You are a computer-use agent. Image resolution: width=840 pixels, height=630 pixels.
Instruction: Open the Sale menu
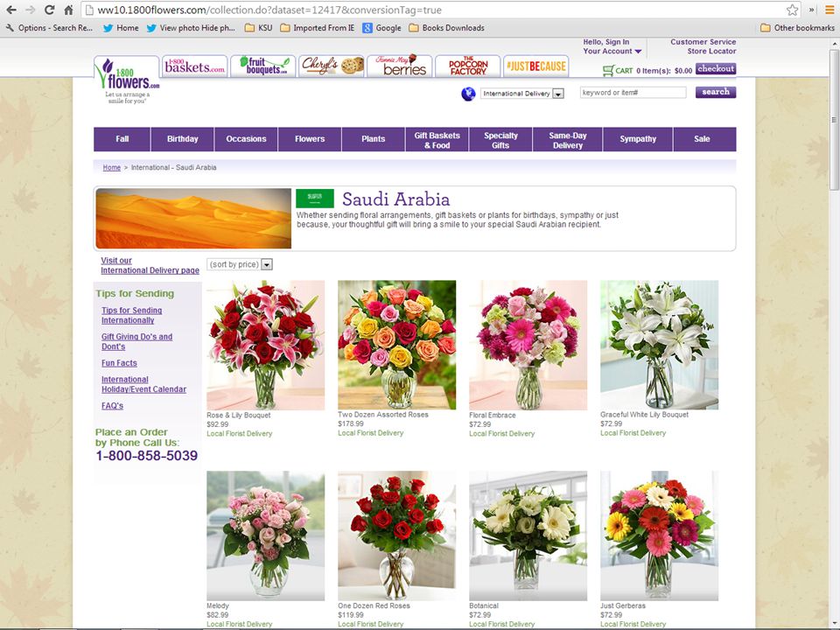(x=702, y=139)
